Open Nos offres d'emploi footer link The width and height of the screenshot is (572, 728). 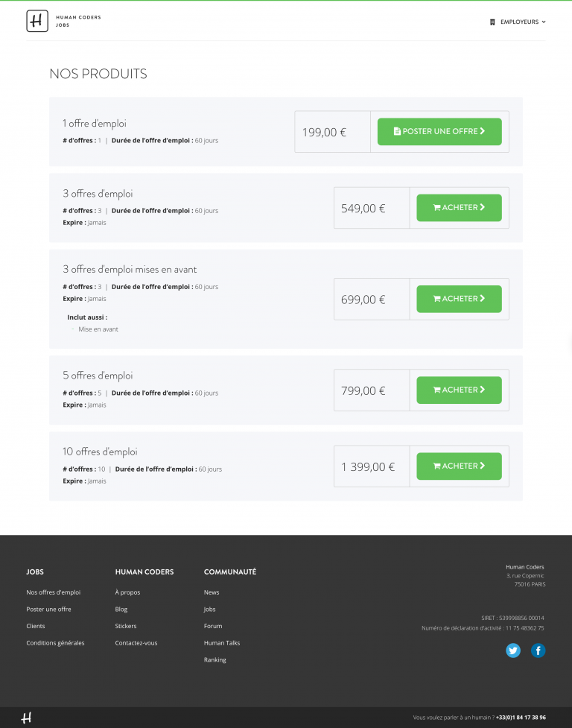(54, 592)
